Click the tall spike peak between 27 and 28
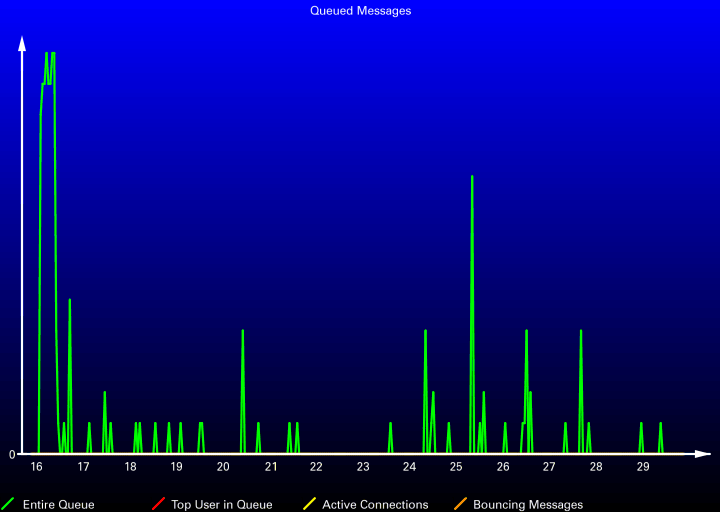Image resolution: width=720 pixels, height=512 pixels. coord(581,331)
